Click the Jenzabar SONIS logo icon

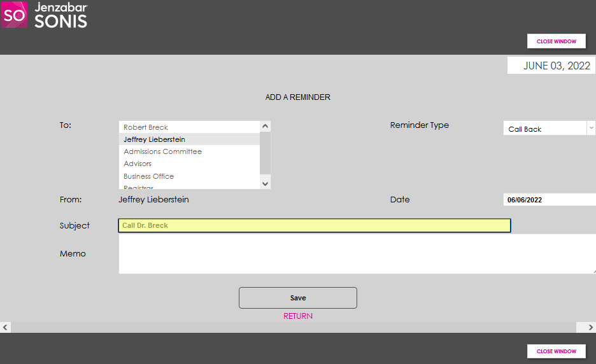pyautogui.click(x=14, y=15)
